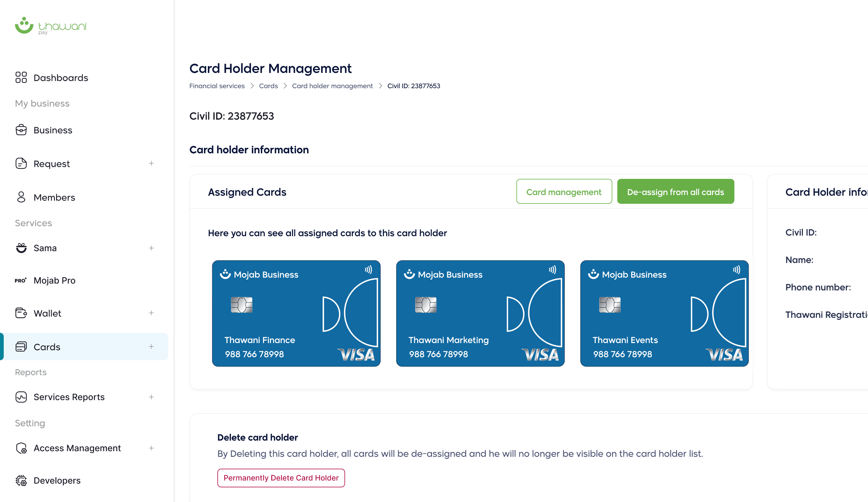868x502 pixels.
Task: Expand the Request submenu plus
Action: click(x=151, y=163)
